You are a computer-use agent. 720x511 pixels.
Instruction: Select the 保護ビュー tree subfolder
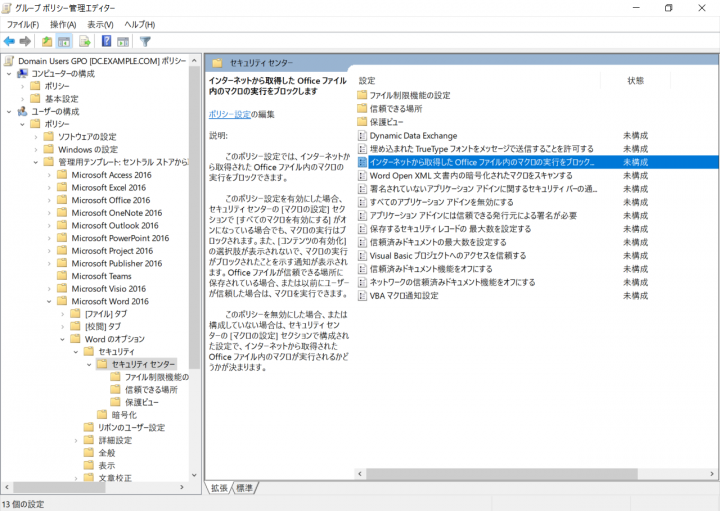tap(142, 402)
